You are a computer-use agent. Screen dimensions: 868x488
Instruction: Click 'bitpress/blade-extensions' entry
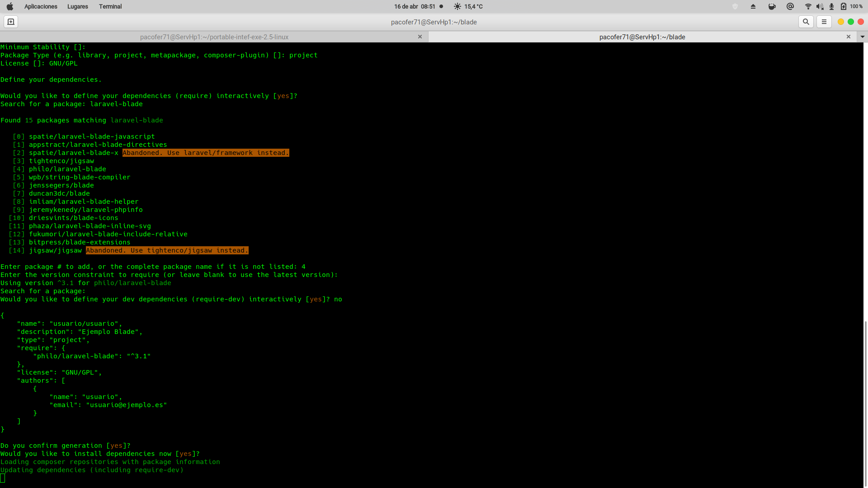80,242
